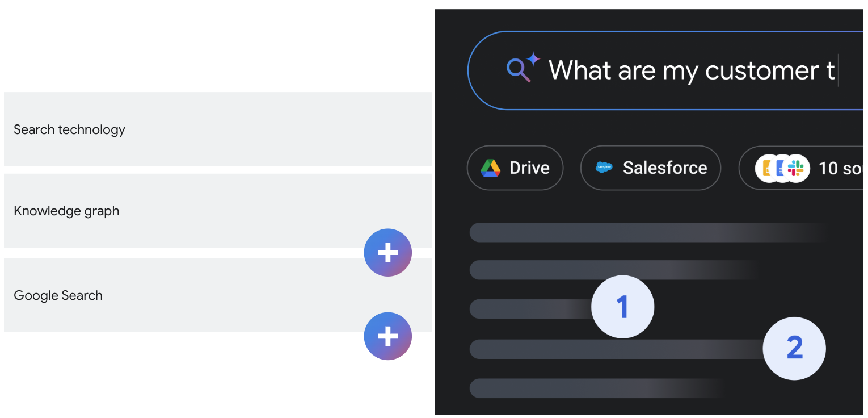Toggle the Salesforce source filter chip
This screenshot has width=868, height=418.
coord(650,168)
